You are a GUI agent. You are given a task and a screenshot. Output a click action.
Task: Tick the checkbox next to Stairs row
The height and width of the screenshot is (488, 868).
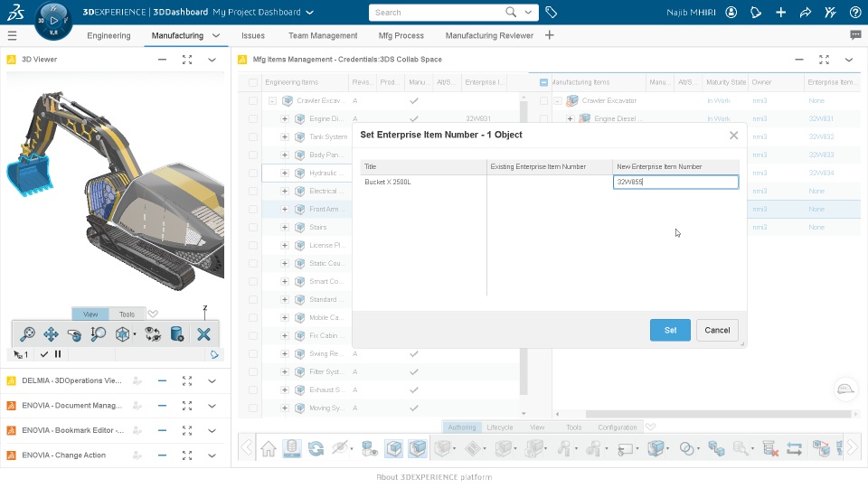[253, 228]
